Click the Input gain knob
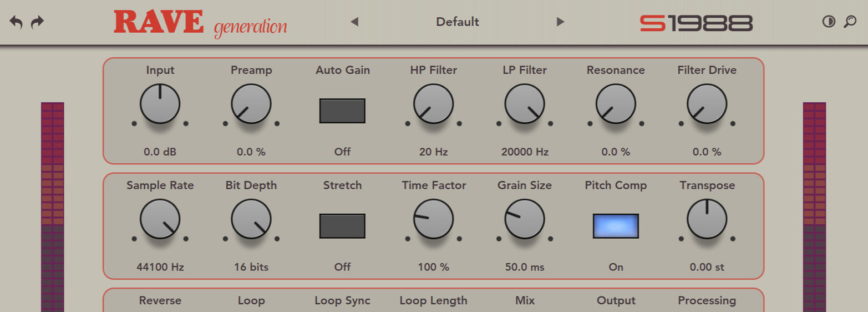 click(x=160, y=104)
